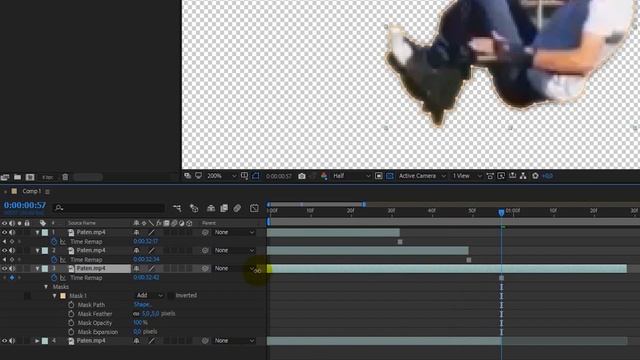The height and width of the screenshot is (360, 640).
Task: Open parent None dropdown for layer 2
Action: pyautogui.click(x=234, y=250)
